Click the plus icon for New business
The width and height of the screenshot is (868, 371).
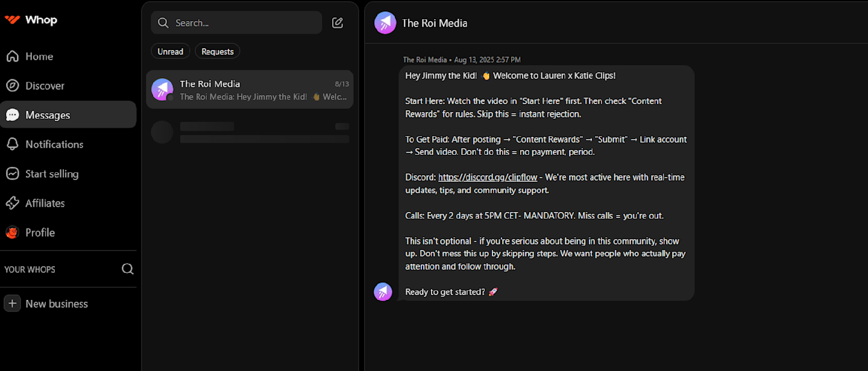coord(12,304)
